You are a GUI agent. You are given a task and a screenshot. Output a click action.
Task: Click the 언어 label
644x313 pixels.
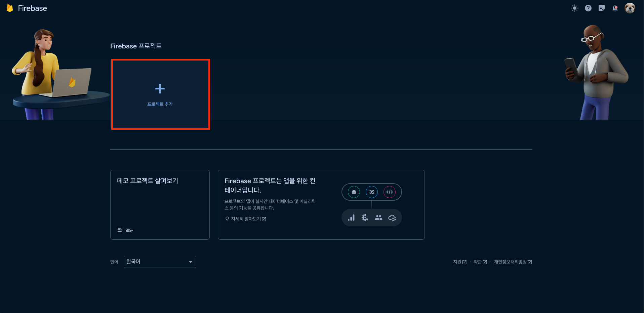pyautogui.click(x=114, y=262)
